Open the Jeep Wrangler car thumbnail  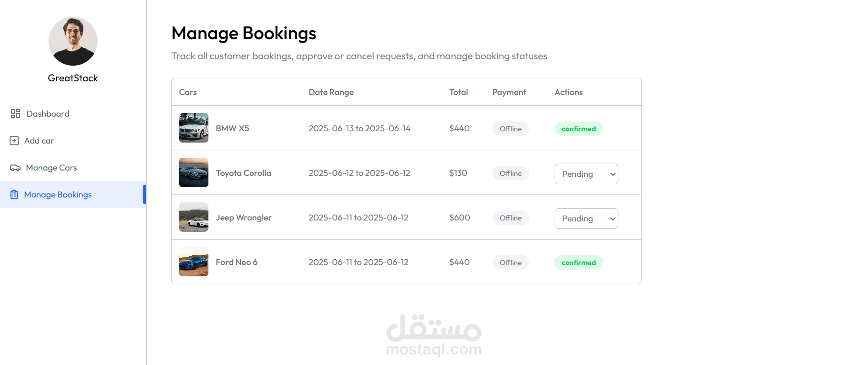pyautogui.click(x=194, y=217)
